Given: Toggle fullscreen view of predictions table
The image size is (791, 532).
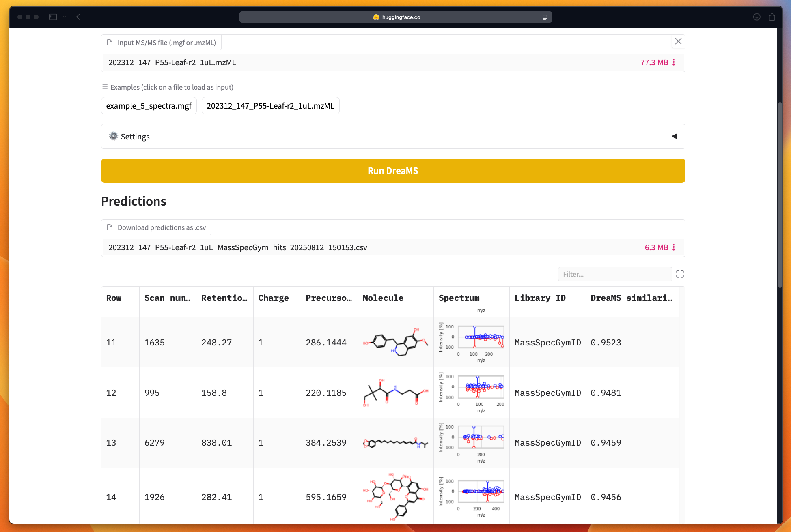Looking at the screenshot, I should click(x=680, y=274).
